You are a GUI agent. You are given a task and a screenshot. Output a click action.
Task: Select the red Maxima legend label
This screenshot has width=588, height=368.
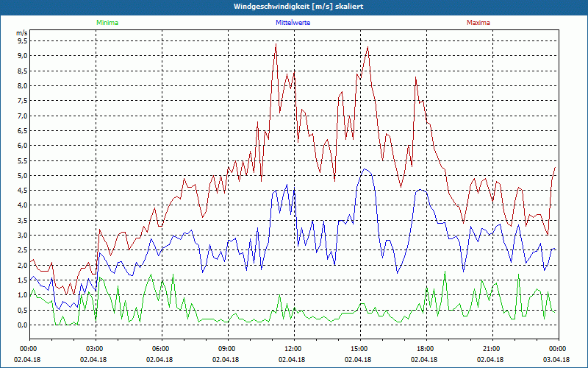tap(478, 23)
